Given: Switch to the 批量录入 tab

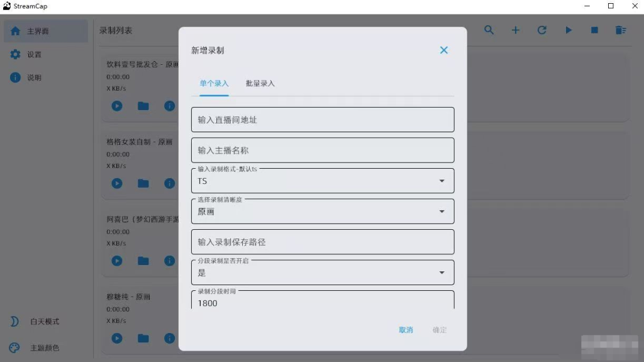Looking at the screenshot, I should 260,84.
